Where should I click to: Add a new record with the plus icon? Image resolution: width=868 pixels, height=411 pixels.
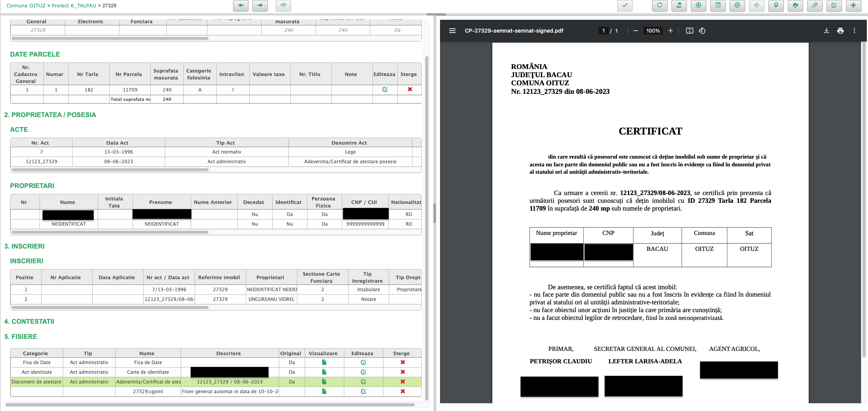click(853, 6)
